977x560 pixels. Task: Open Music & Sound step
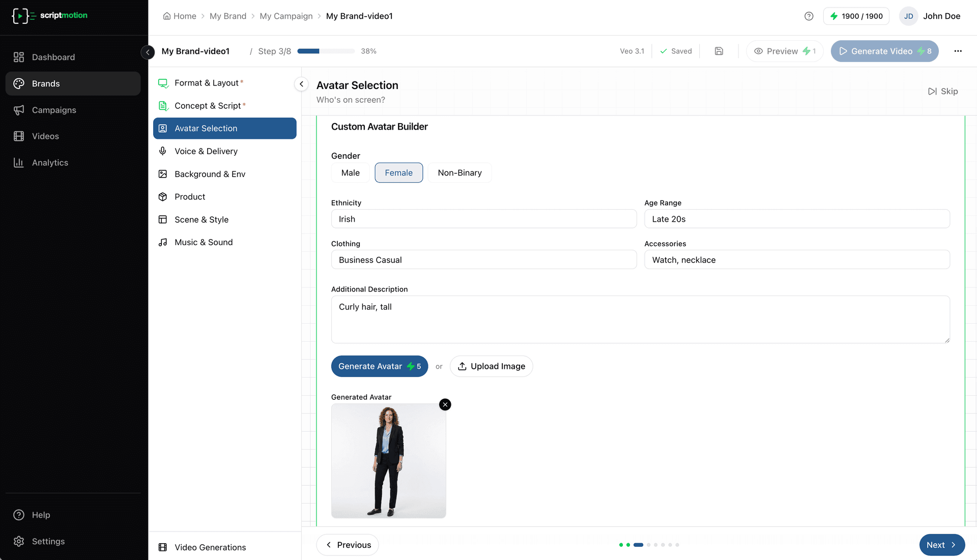point(203,242)
